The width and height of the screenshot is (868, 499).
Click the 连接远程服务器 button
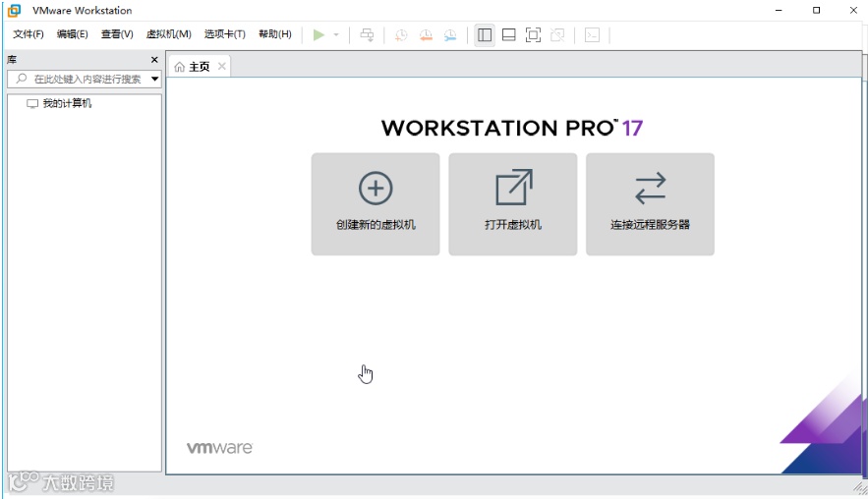[x=650, y=204]
